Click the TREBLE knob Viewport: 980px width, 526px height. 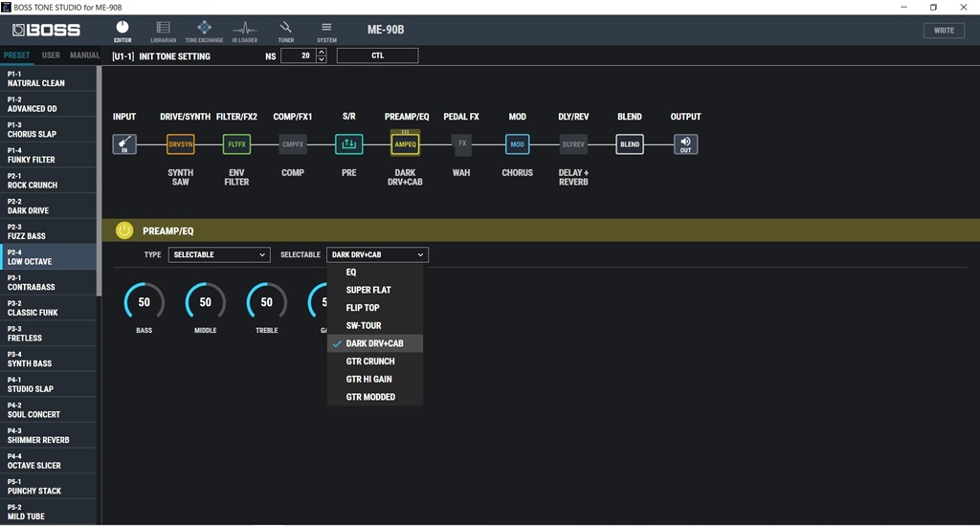click(267, 302)
